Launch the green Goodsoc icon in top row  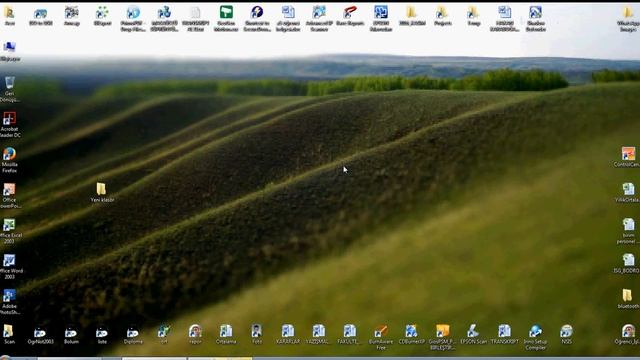[226, 18]
